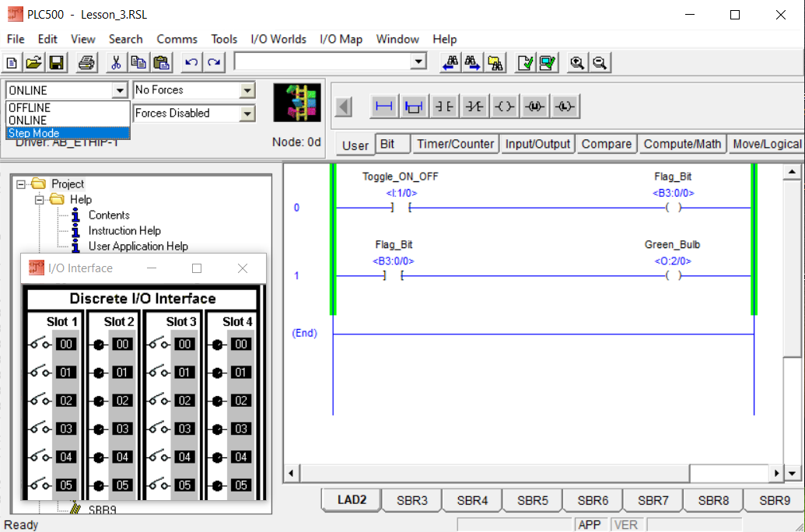Switch to the SBR3 ladder tab
This screenshot has height=532, width=805.
pyautogui.click(x=411, y=500)
